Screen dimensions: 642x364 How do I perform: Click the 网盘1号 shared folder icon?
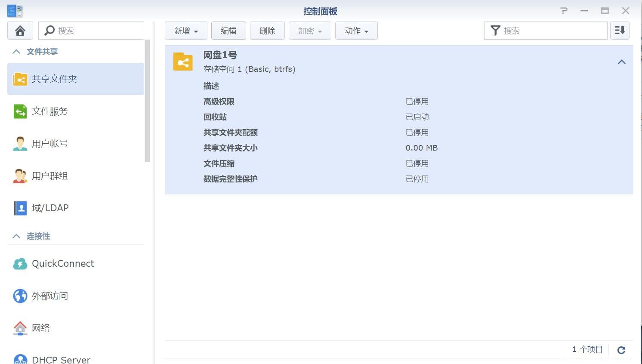[183, 62]
